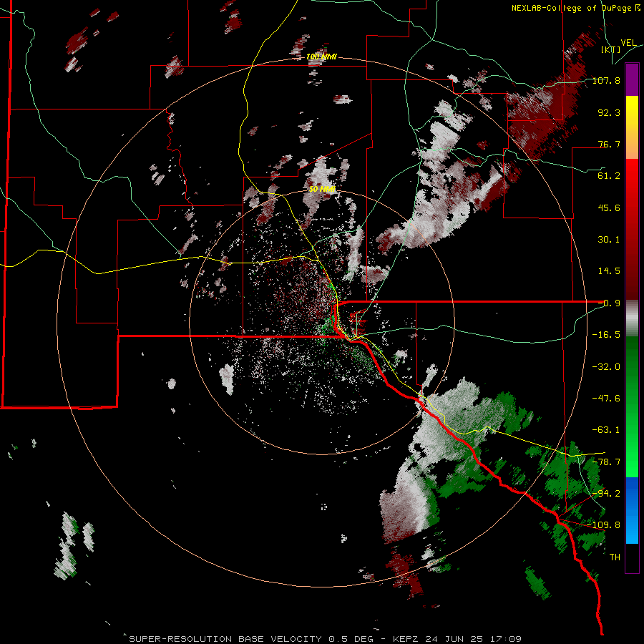Click the blue segment of velocity color bar

point(632,510)
